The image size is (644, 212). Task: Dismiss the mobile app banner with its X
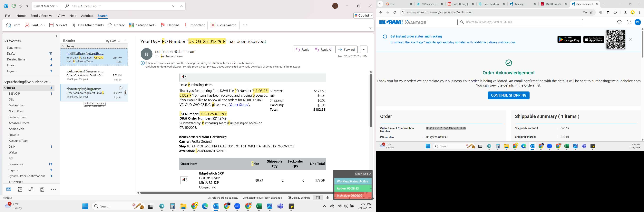click(x=631, y=39)
